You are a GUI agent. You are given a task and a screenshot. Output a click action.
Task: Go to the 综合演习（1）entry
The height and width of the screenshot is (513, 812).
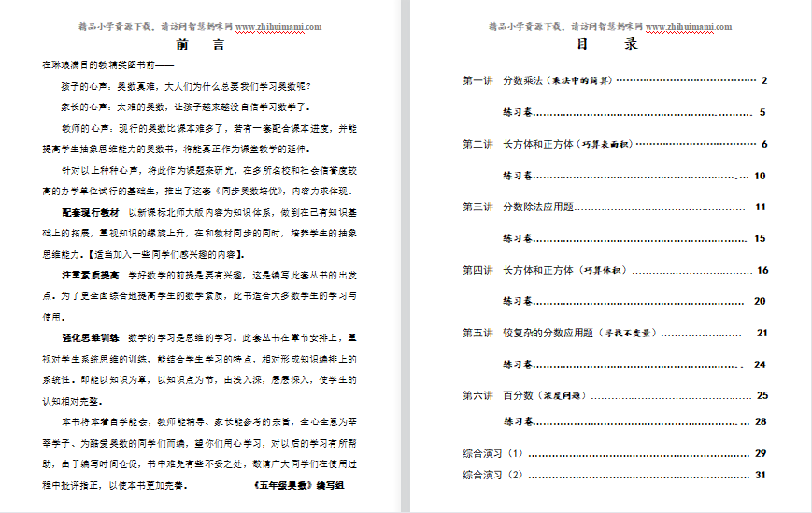pyautogui.click(x=493, y=454)
